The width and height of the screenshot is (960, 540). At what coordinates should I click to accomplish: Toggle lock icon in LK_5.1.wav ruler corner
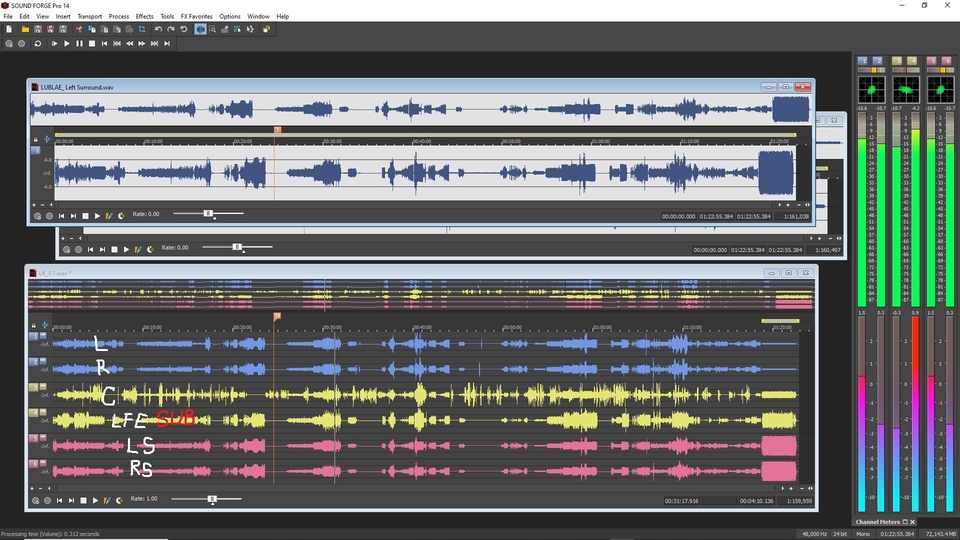point(34,326)
